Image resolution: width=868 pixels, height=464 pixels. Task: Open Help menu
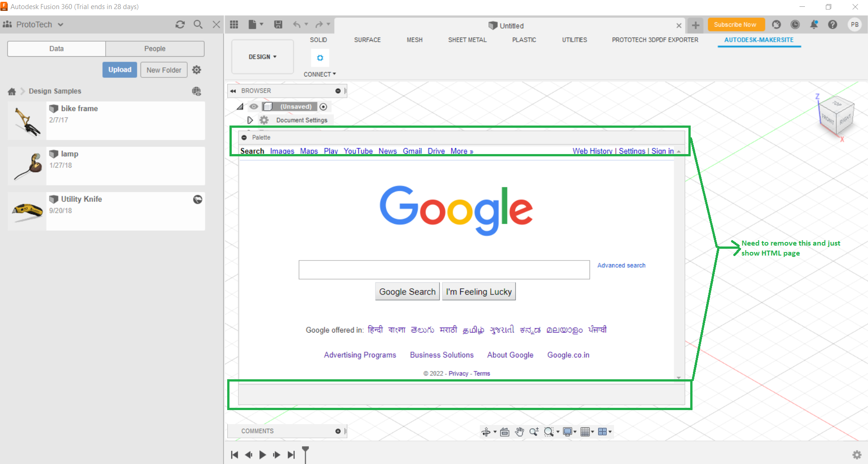click(833, 24)
